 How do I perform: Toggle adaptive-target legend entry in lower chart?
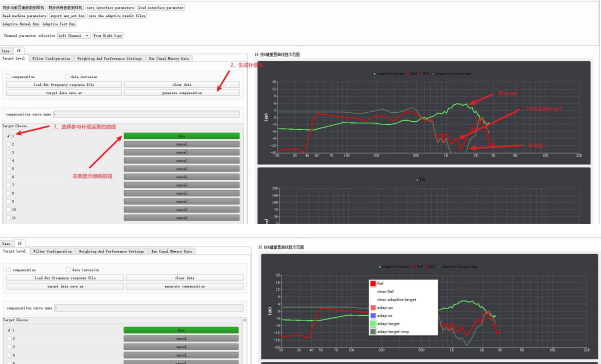pos(395,266)
